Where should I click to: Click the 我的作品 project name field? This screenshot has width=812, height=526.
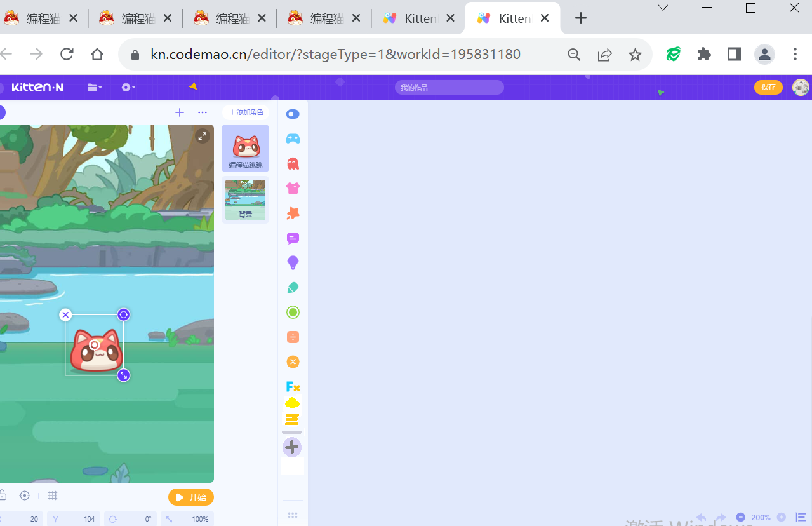point(449,87)
